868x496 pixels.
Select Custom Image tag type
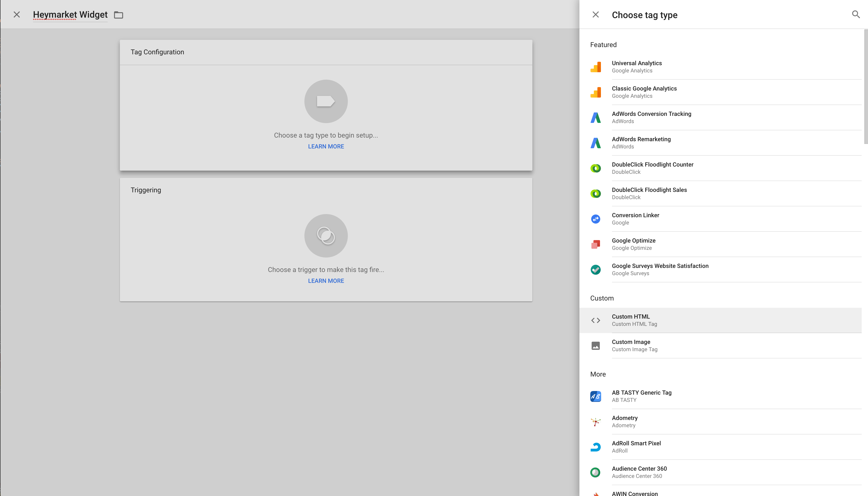(720, 346)
